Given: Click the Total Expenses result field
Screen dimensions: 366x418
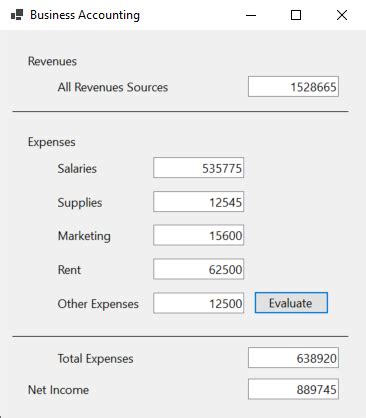Looking at the screenshot, I should click(293, 358).
